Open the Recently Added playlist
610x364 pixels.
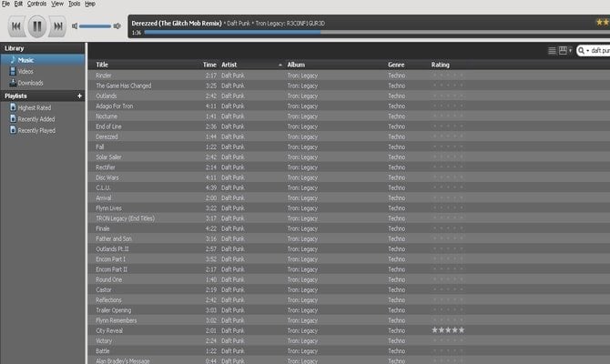click(36, 119)
